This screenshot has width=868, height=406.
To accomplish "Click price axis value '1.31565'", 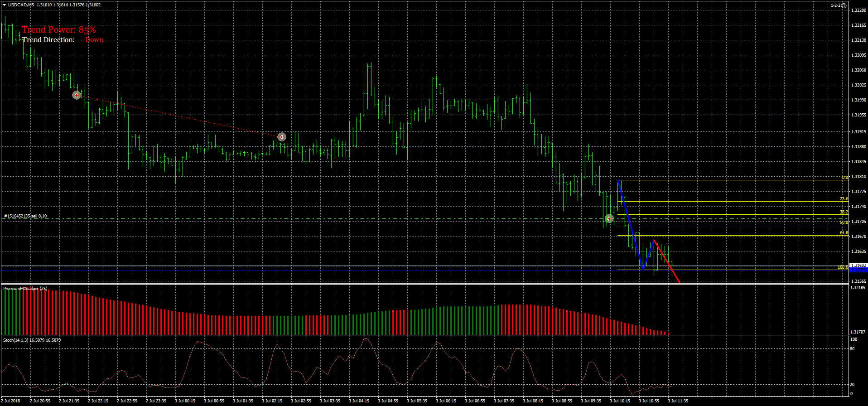I will coord(859,281).
